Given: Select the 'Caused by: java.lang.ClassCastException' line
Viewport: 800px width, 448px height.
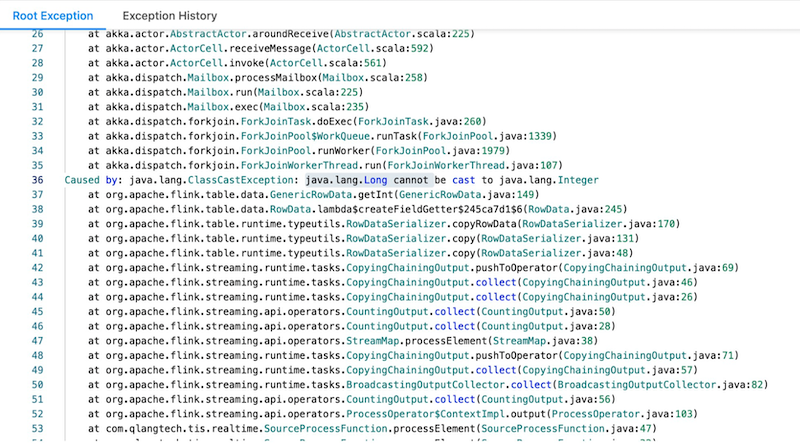Looking at the screenshot, I should click(331, 180).
